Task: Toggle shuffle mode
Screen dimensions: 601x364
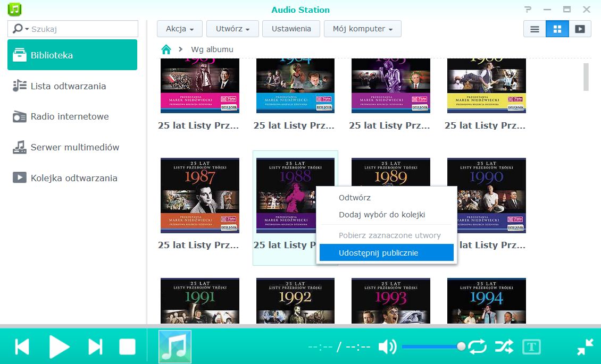Action: 504,347
